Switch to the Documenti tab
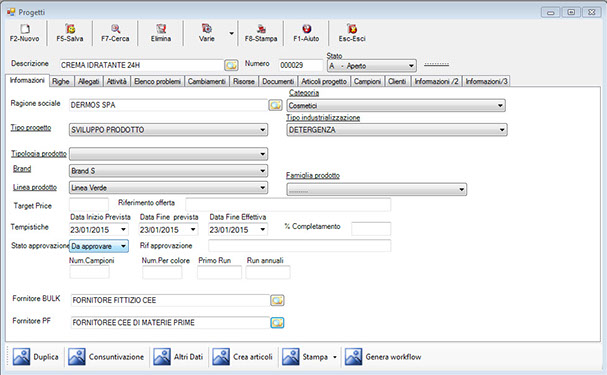The width and height of the screenshot is (607, 375). tap(278, 81)
